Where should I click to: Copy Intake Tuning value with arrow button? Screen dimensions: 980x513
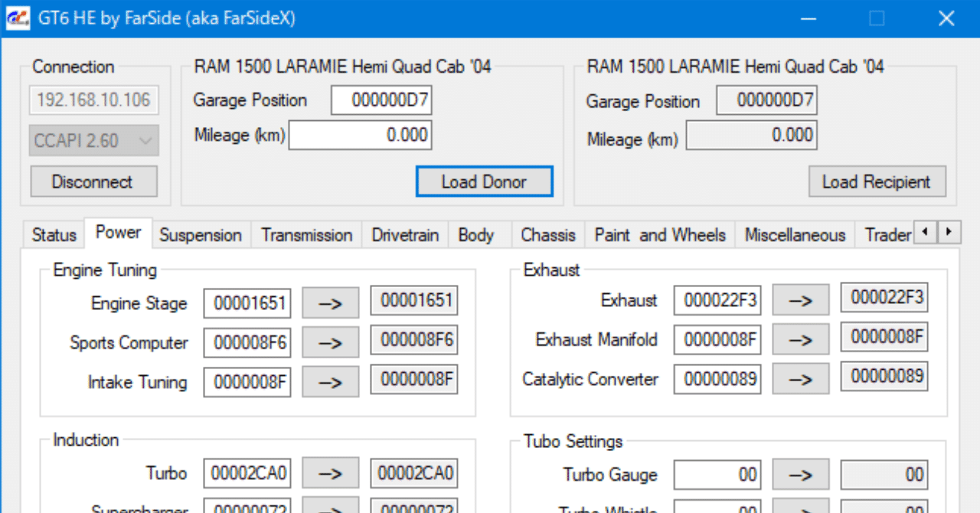pyautogui.click(x=330, y=382)
